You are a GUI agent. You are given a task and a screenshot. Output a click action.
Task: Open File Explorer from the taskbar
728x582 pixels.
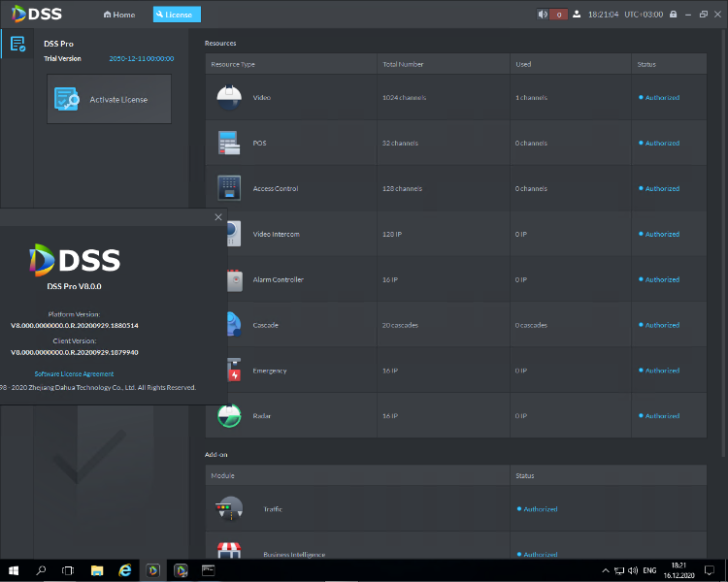click(96, 570)
